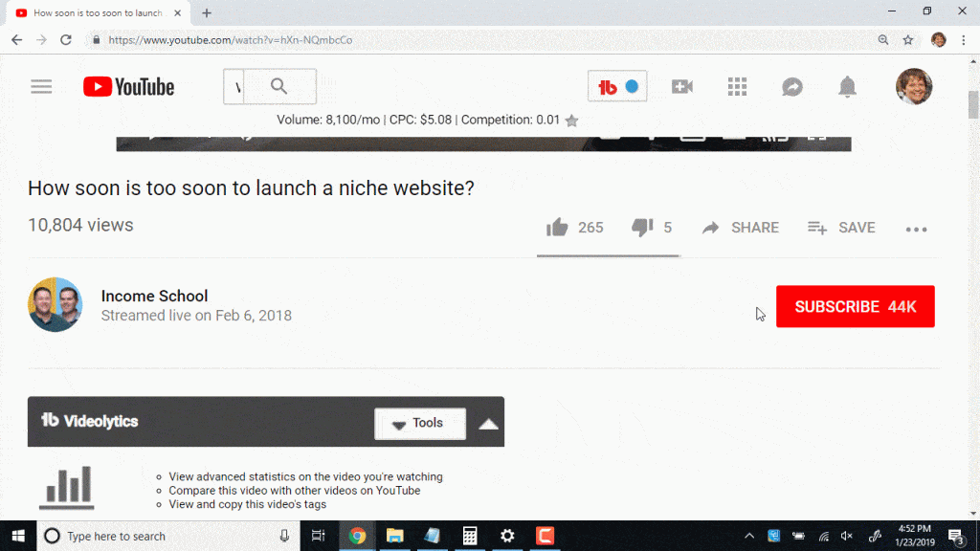This screenshot has width=980, height=551.
Task: Open the Income School channel avatar
Action: tap(55, 305)
